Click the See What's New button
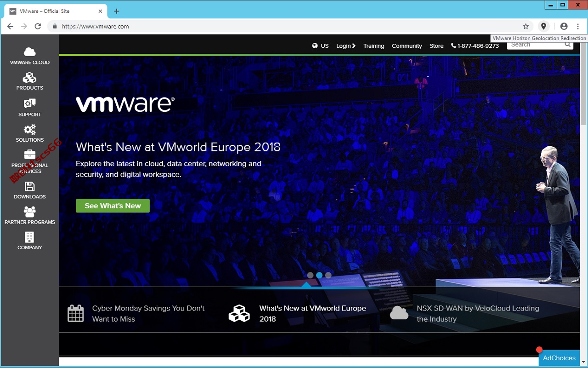Image resolution: width=588 pixels, height=368 pixels. pyautogui.click(x=113, y=206)
